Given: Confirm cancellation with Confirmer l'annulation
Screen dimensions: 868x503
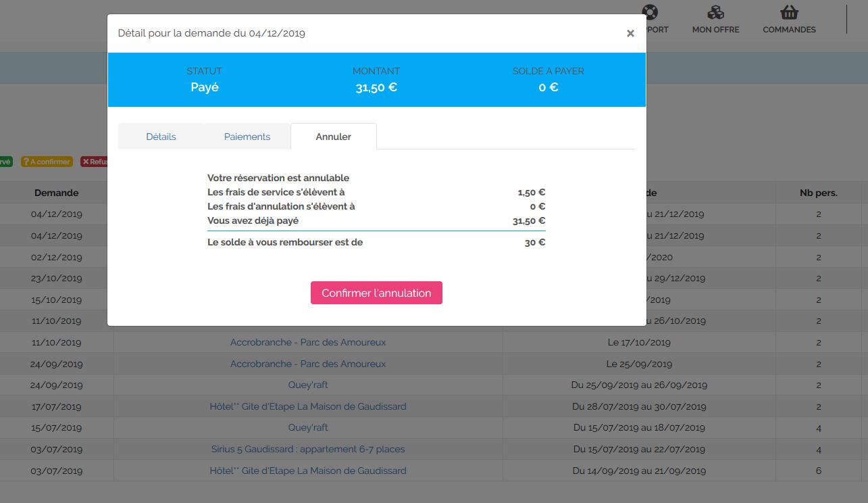Looking at the screenshot, I should pos(376,293).
